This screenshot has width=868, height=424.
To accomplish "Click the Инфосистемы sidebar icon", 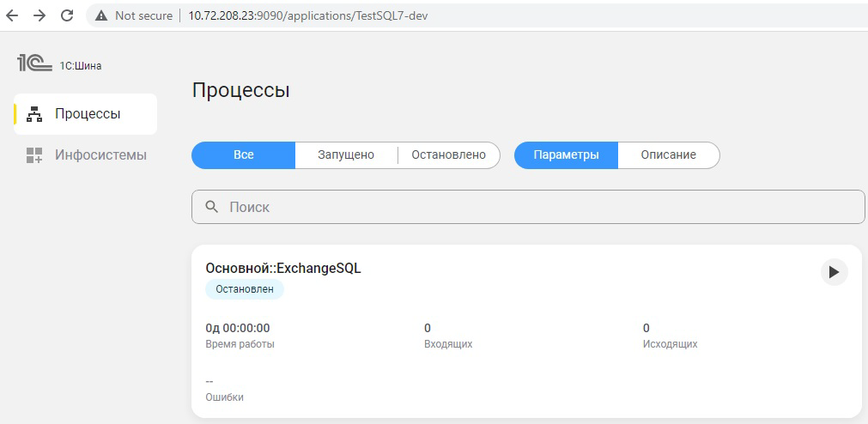I will click(34, 155).
